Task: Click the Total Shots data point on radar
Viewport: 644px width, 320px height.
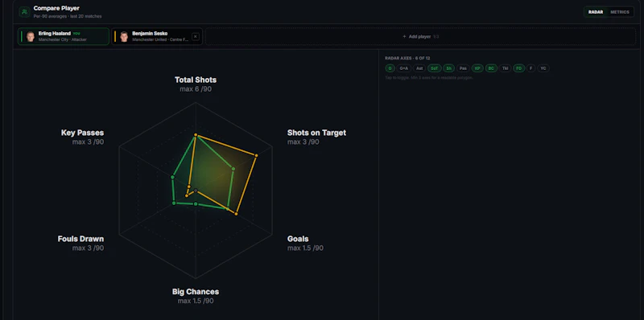Action: pos(196,134)
